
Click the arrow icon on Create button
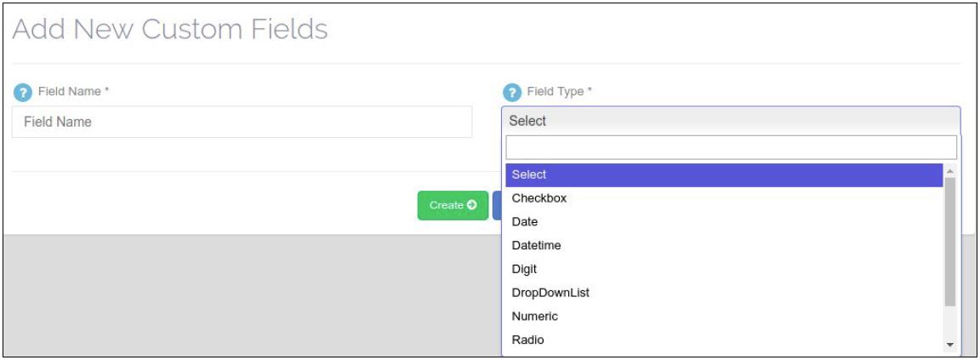click(471, 205)
